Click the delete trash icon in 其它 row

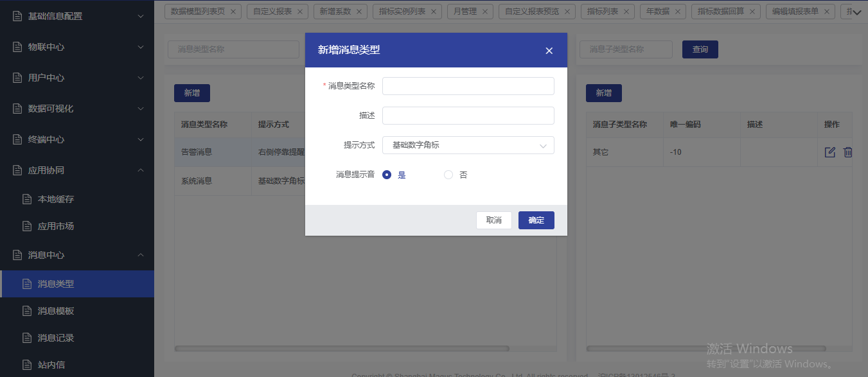(x=847, y=152)
